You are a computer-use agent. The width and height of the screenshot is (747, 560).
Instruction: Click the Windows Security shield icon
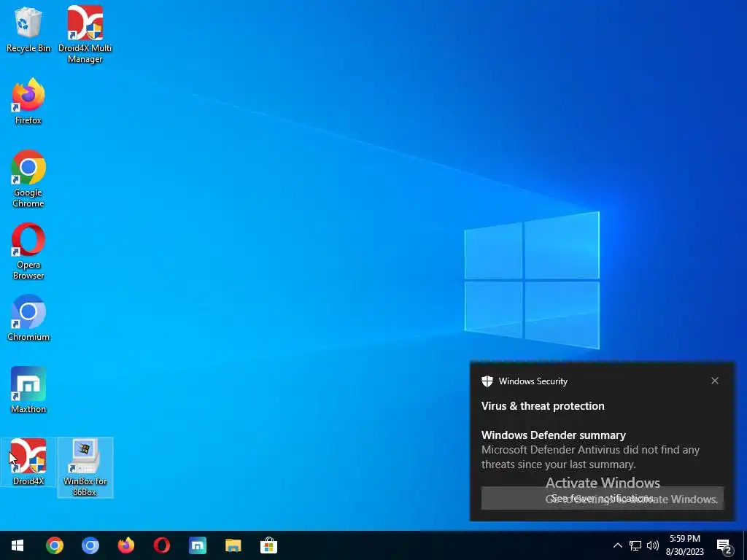487,381
